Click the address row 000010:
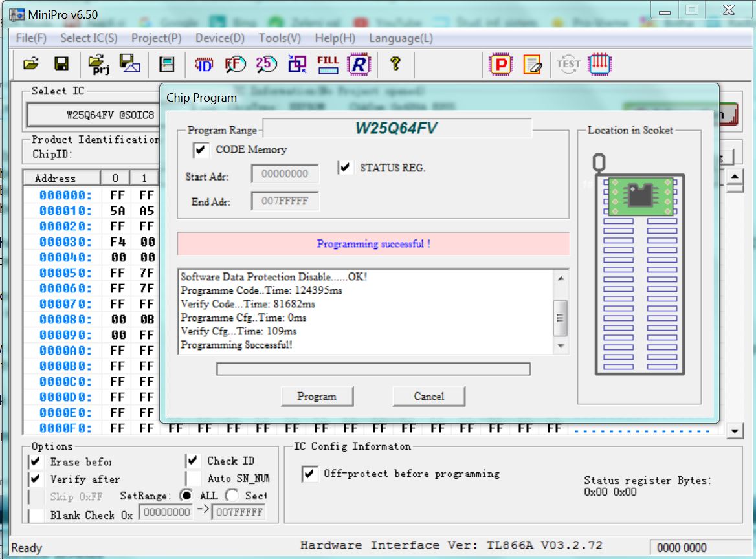 65,210
